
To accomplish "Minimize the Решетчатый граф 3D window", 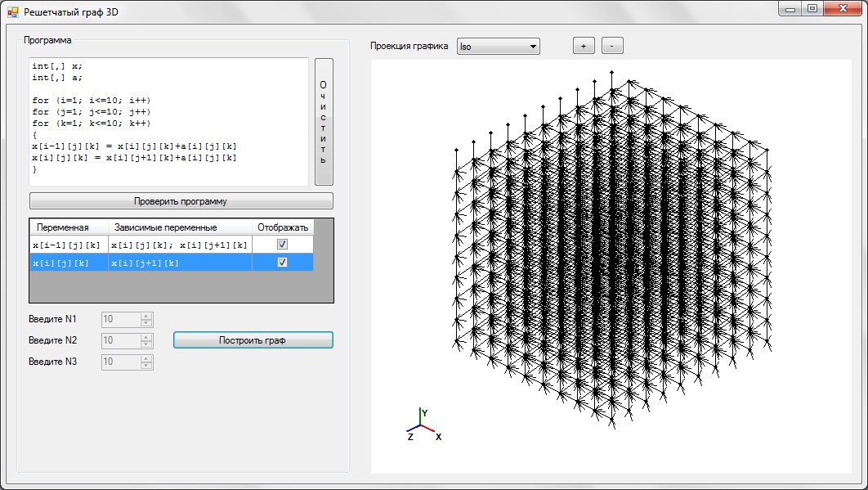I will [x=790, y=9].
